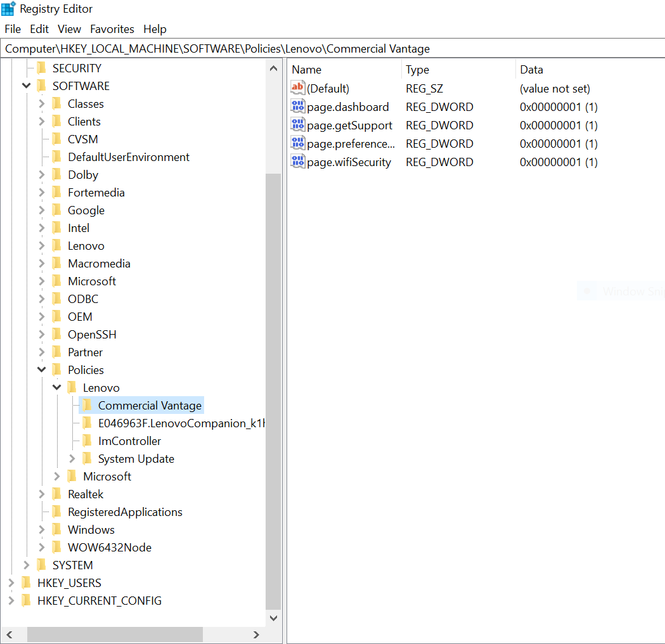Click the Realtek folder icon

pyautogui.click(x=57, y=494)
